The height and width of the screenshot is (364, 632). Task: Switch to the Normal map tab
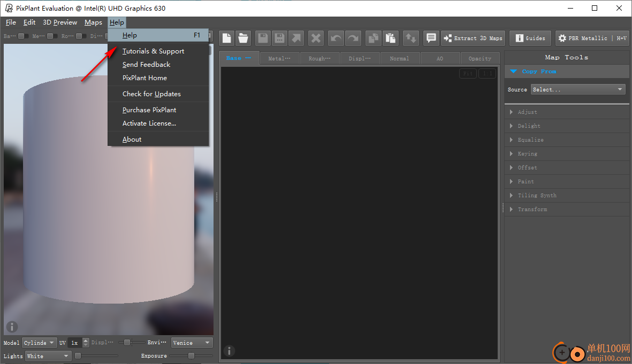[x=399, y=58]
